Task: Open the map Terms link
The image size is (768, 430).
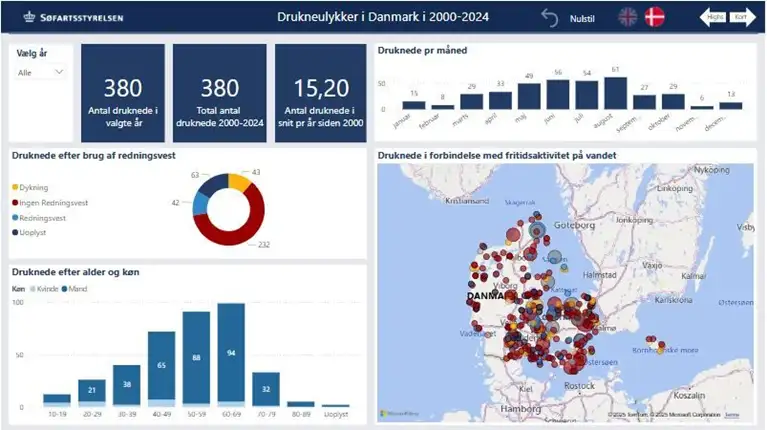Action: 732,414
